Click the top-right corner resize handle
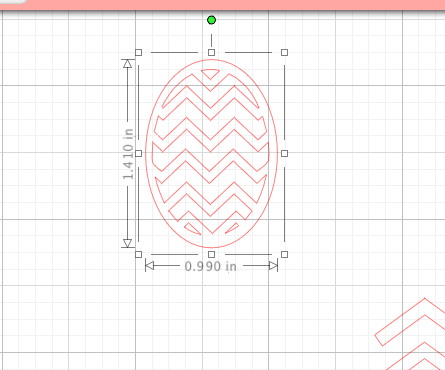The width and height of the screenshot is (445, 370). pyautogui.click(x=284, y=52)
